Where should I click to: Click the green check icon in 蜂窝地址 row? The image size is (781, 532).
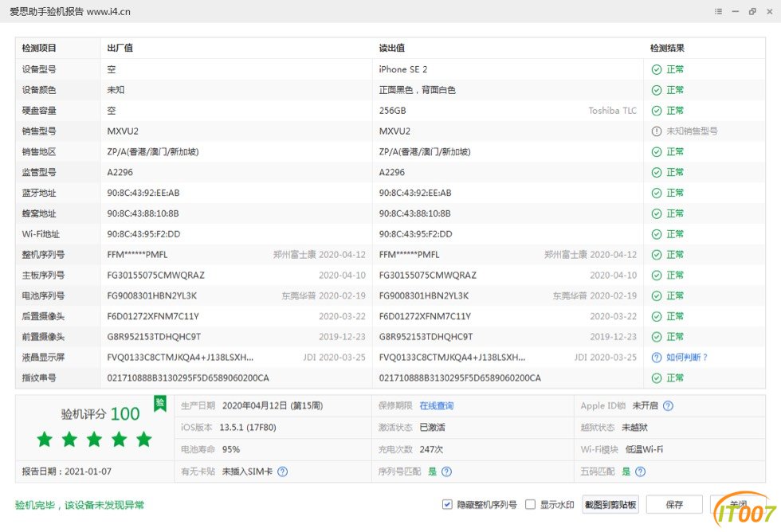tap(657, 213)
